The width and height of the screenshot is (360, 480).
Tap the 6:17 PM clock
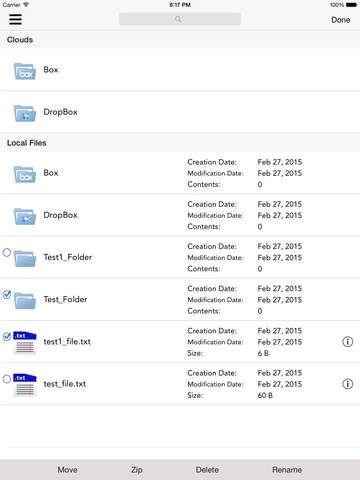coord(180,5)
